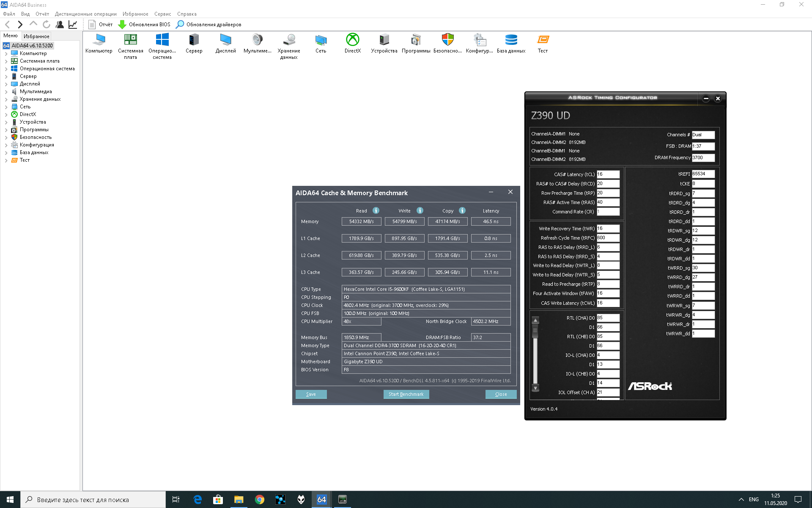
Task: Click the Report (Отчёт) toolbar button
Action: click(101, 25)
